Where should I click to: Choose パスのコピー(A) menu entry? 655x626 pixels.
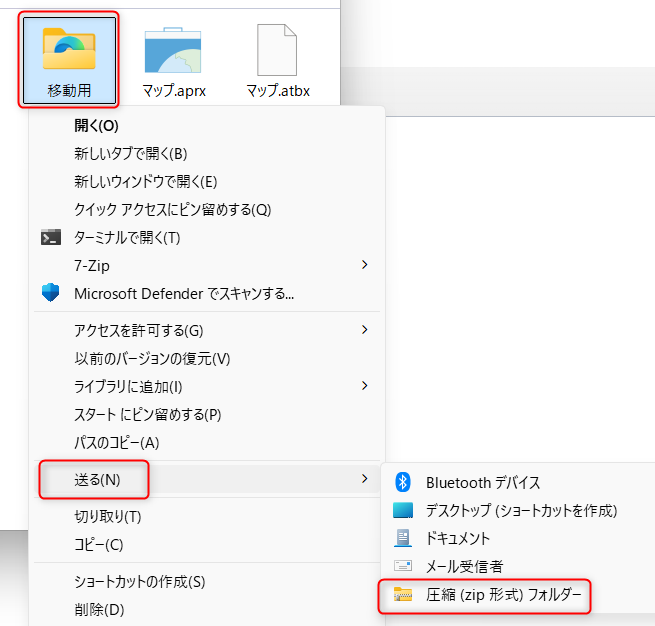[116, 442]
